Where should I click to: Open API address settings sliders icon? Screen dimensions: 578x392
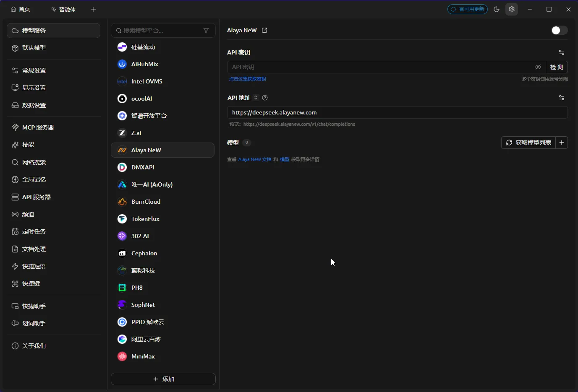click(562, 98)
